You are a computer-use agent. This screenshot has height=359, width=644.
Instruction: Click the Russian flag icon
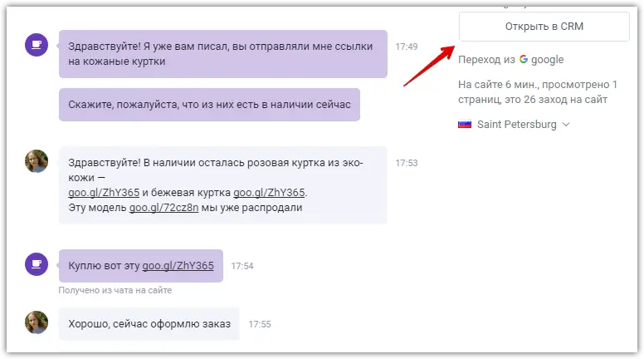click(465, 124)
